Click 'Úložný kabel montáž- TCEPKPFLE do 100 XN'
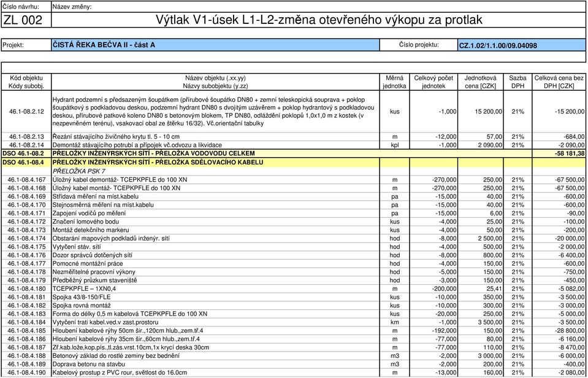The image size is (588, 378). click(116, 188)
